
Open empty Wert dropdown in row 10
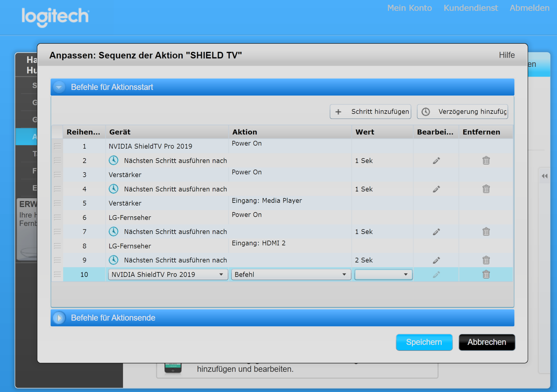click(x=383, y=274)
